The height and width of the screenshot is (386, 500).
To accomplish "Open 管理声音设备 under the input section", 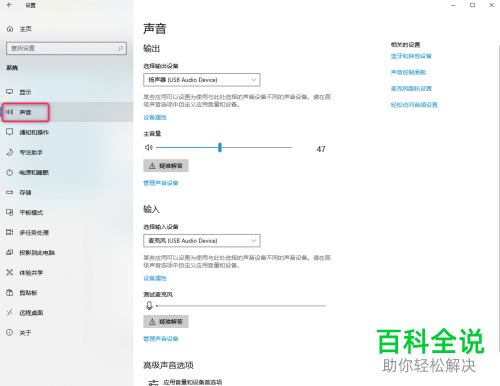I will (161, 339).
